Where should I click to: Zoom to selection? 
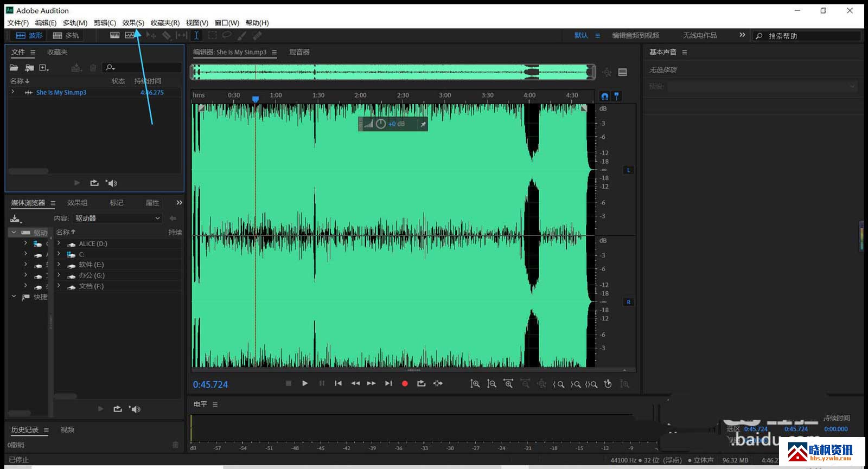(591, 384)
